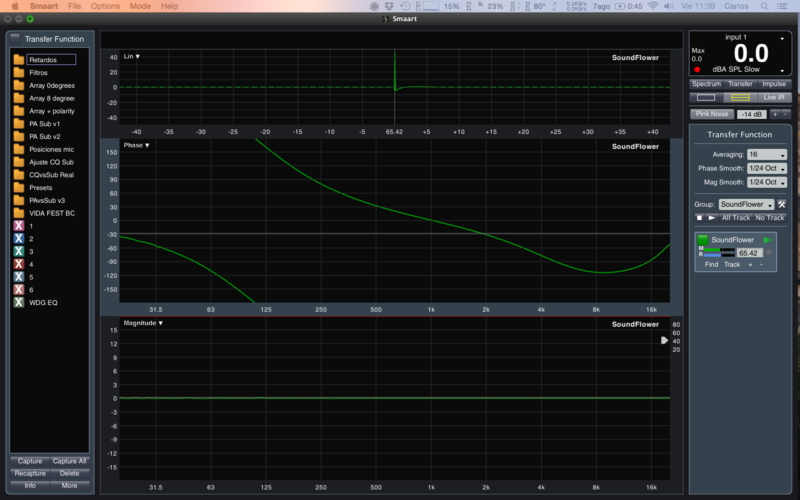Select the yellow split-pane view layout icon
Image resolution: width=800 pixels, height=500 pixels.
click(x=740, y=98)
